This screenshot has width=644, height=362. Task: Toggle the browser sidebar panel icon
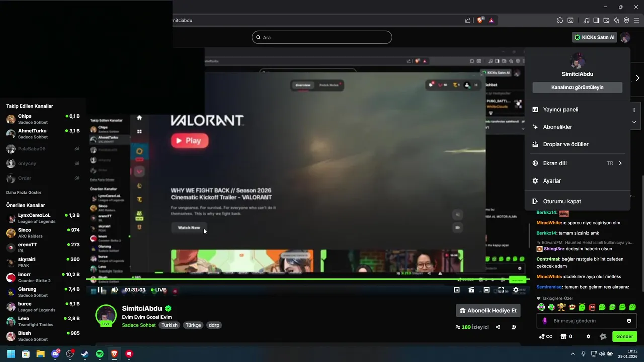click(x=596, y=20)
